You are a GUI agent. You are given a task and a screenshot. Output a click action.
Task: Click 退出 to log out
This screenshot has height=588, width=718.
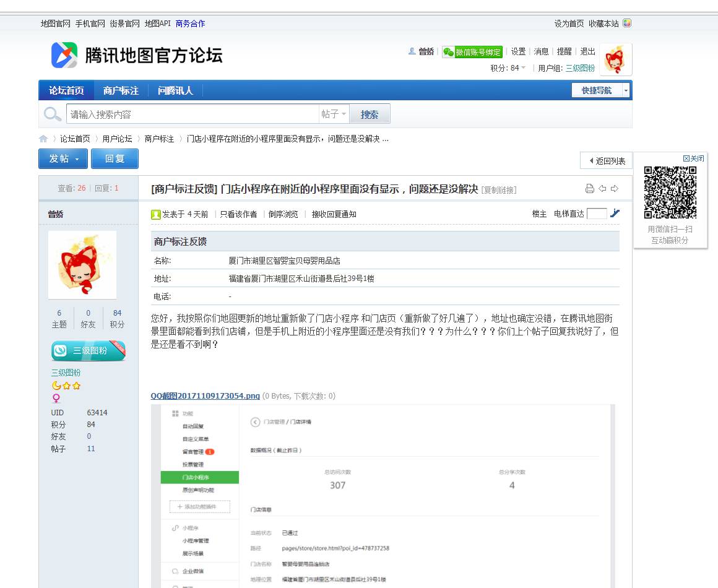[587, 52]
